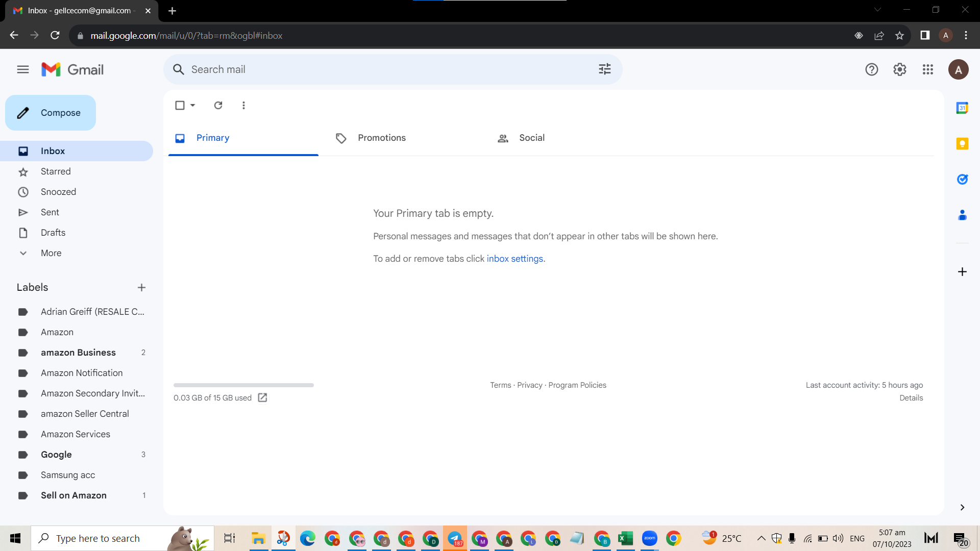Click the Details account activity link

(x=911, y=398)
